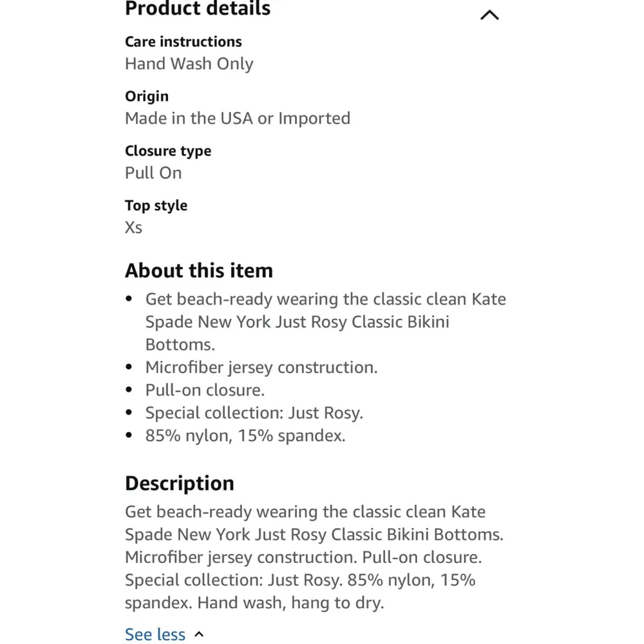Click the Care instructions label
Image resolution: width=644 pixels, height=644 pixels.
click(x=183, y=41)
